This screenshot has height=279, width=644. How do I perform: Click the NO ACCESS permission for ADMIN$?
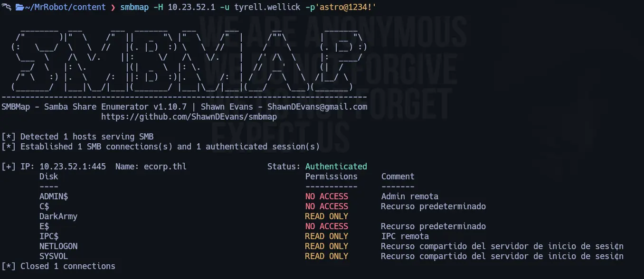[x=326, y=196]
